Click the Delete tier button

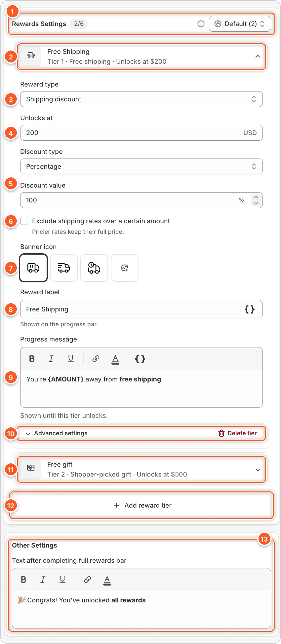click(238, 433)
